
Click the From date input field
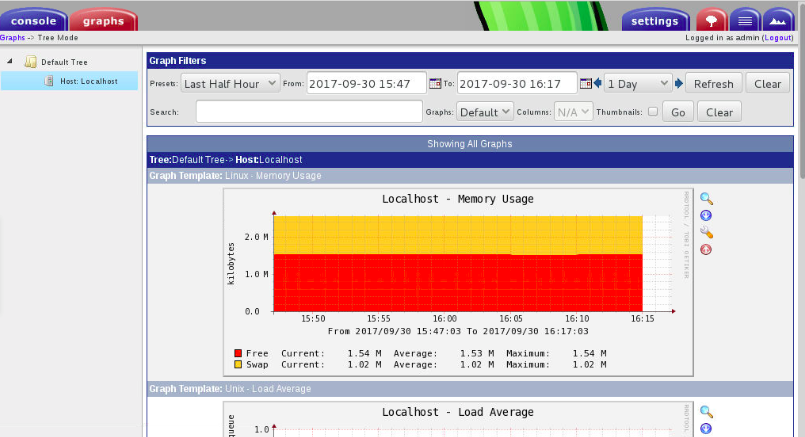(x=367, y=84)
